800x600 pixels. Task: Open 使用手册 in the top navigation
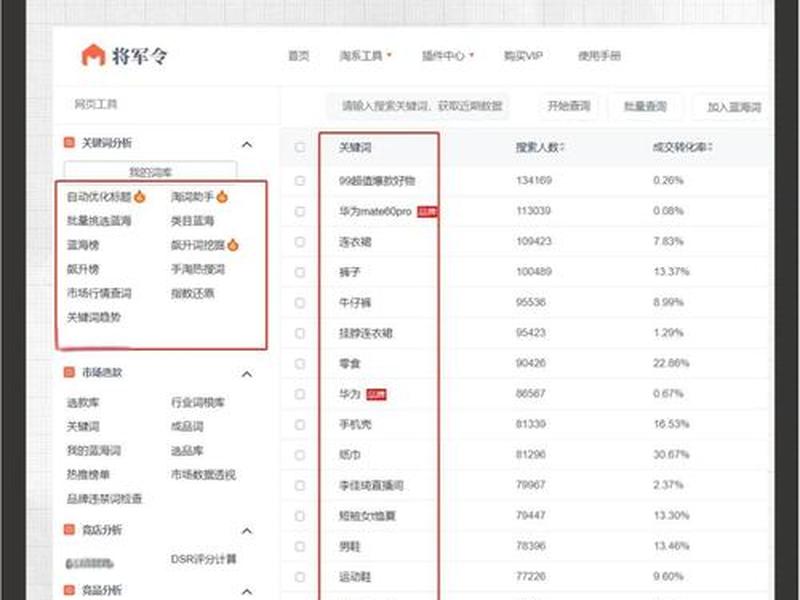[x=599, y=55]
